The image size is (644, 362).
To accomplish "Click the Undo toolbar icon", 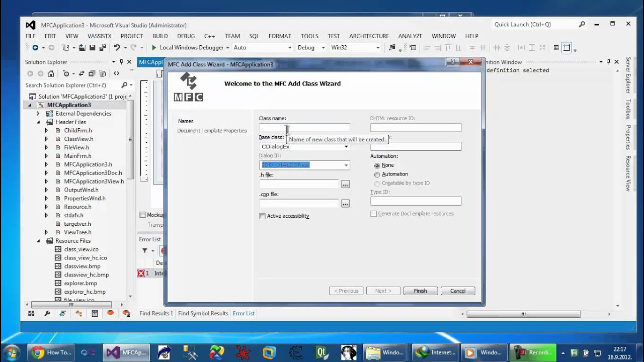I will coord(117,48).
